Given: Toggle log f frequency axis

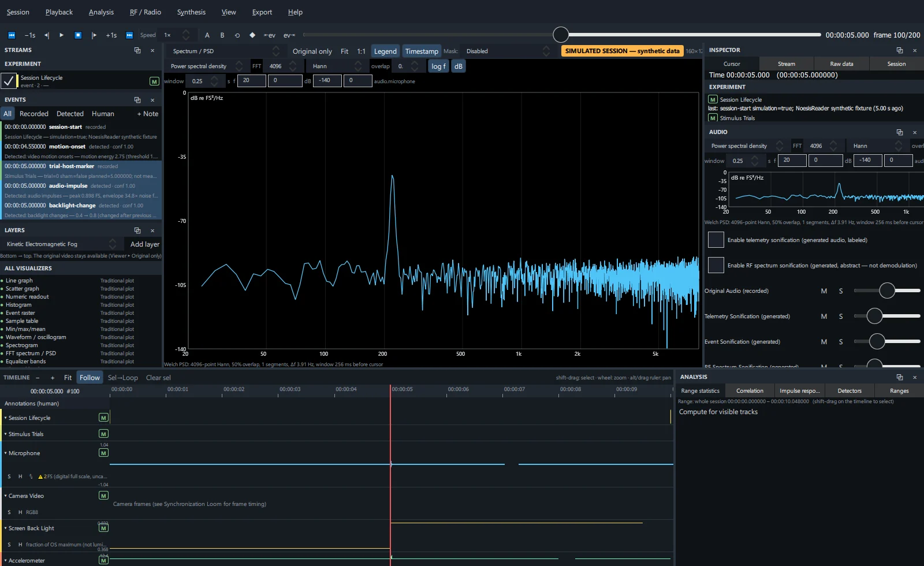Looking at the screenshot, I should 438,66.
